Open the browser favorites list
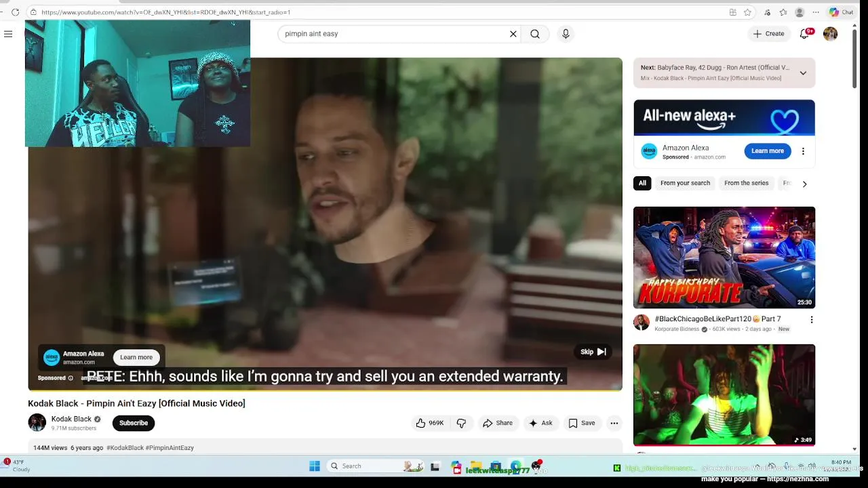This screenshot has height=488, width=868. click(x=783, y=12)
